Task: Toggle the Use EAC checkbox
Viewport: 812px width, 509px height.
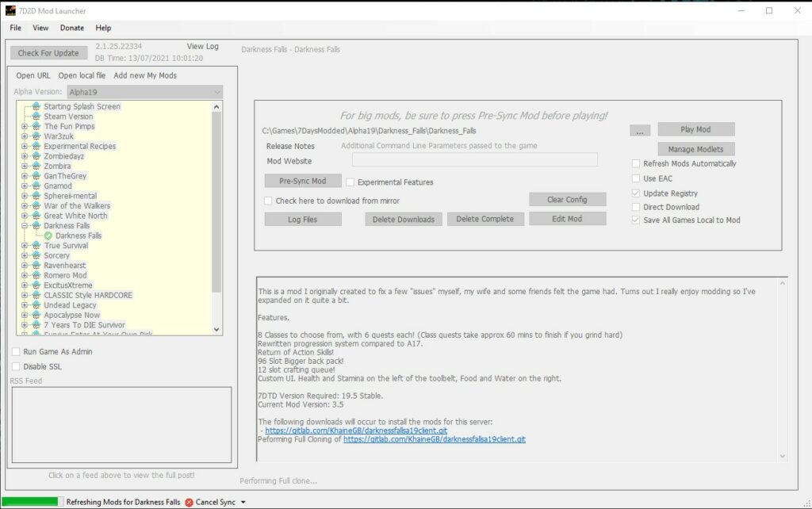Action: [x=636, y=178]
